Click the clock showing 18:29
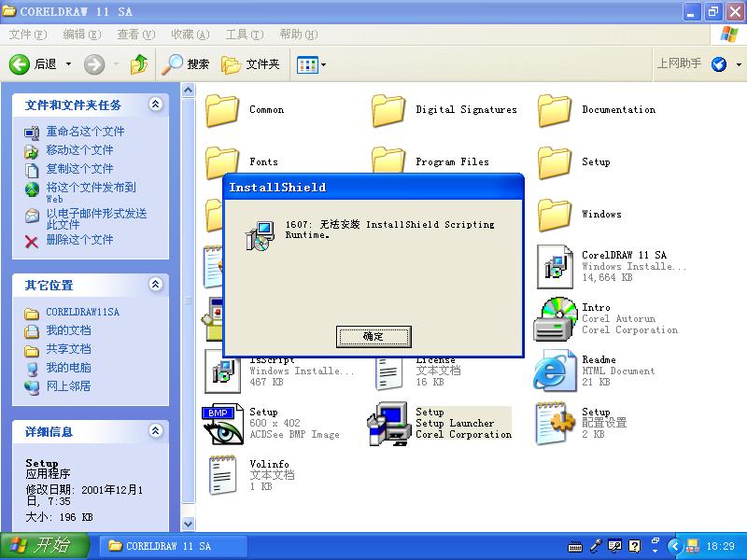Image resolution: width=747 pixels, height=560 pixels. [721, 546]
